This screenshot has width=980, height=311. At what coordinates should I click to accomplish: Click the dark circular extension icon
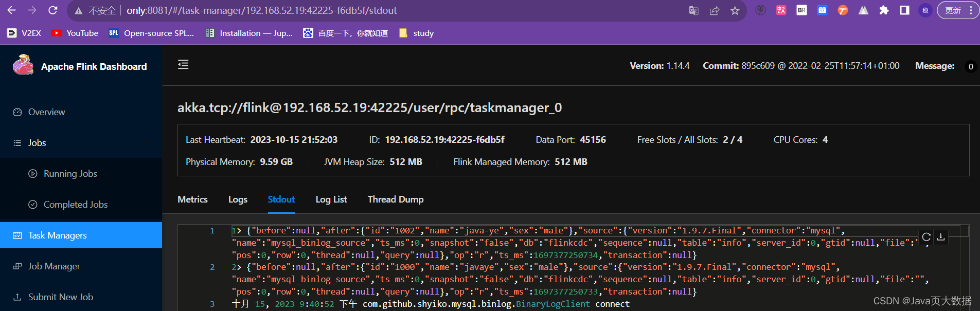point(760,10)
